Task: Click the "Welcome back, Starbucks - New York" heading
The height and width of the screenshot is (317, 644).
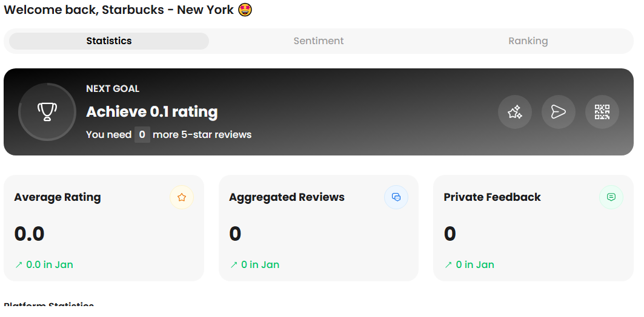Action: point(119,10)
